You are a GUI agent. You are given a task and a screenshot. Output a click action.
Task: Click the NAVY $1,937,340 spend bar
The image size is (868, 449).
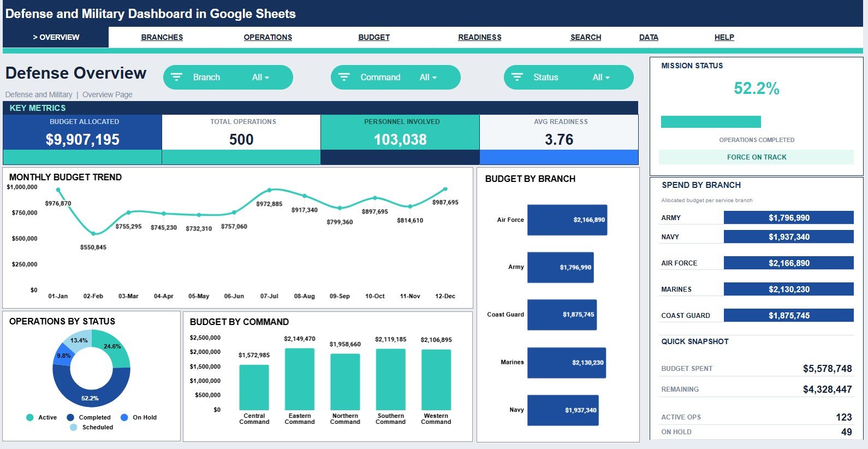788,237
